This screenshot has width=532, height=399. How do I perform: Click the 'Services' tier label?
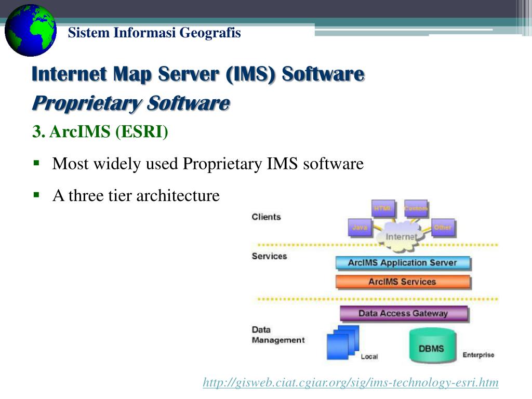point(270,257)
